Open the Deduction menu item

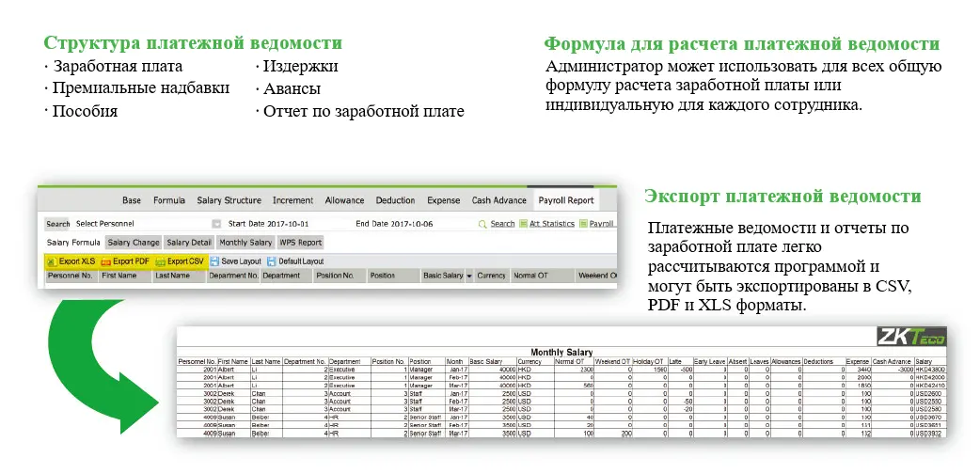click(395, 200)
